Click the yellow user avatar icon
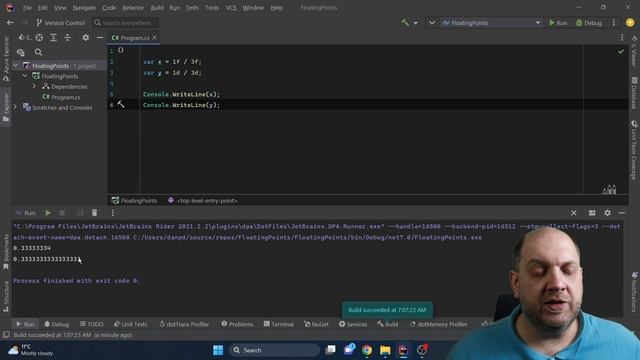640x360 pixels. point(630,23)
